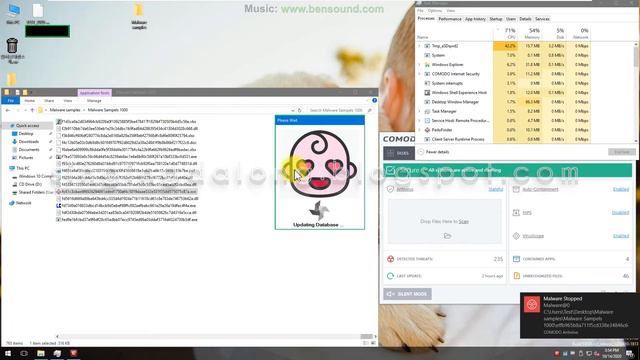Click the Malware Stopped notification icon
The image size is (640, 360).
coord(532,304)
